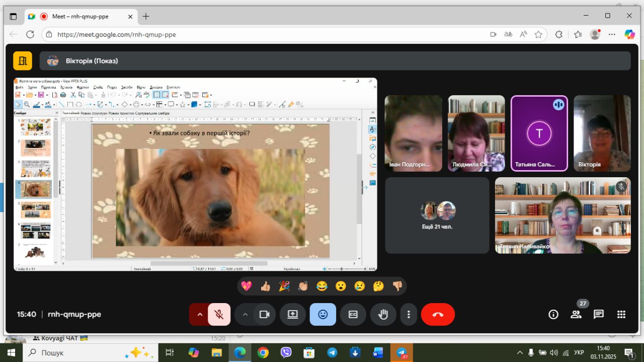Open more options three-dot menu
This screenshot has width=644, height=362.
409,315
